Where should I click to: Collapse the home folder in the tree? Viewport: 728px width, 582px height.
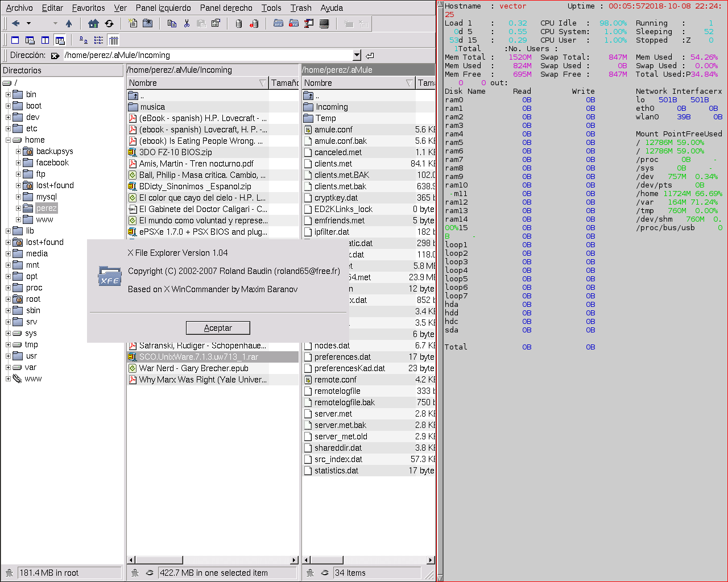pos(8,140)
